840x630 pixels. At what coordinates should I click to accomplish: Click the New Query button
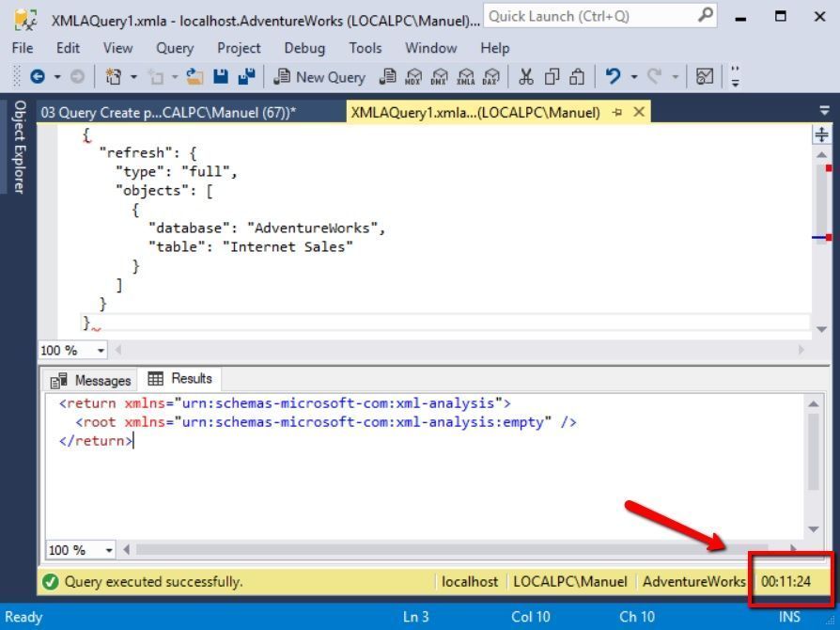319,77
